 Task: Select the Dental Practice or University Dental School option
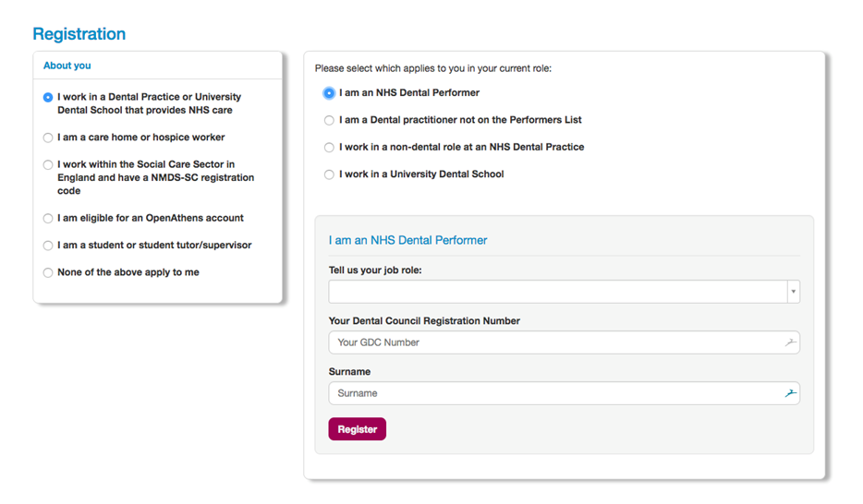48,97
